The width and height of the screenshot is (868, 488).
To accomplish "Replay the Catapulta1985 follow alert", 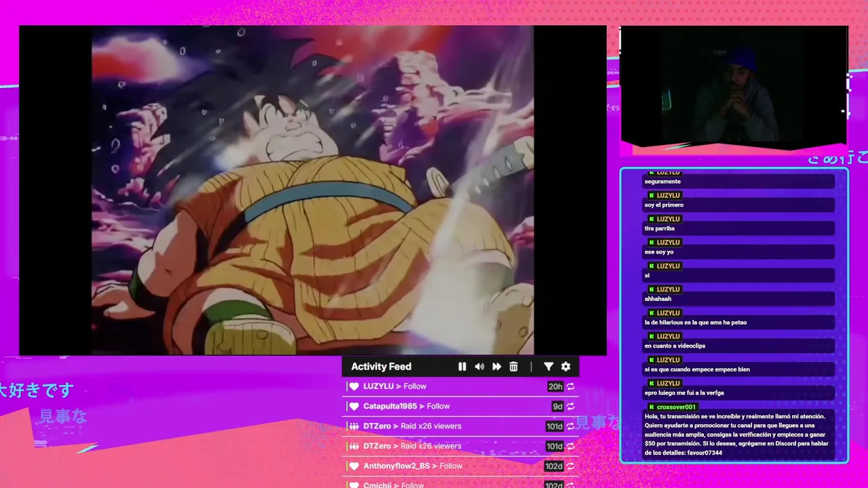I will pyautogui.click(x=571, y=407).
